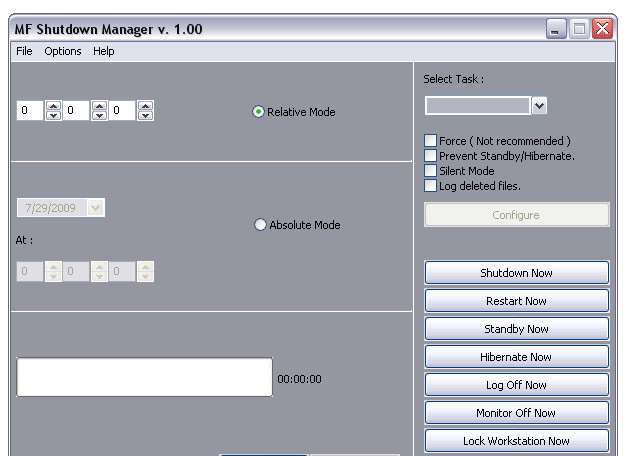637x456 pixels.
Task: Click the large white text box beside timer
Action: [144, 377]
